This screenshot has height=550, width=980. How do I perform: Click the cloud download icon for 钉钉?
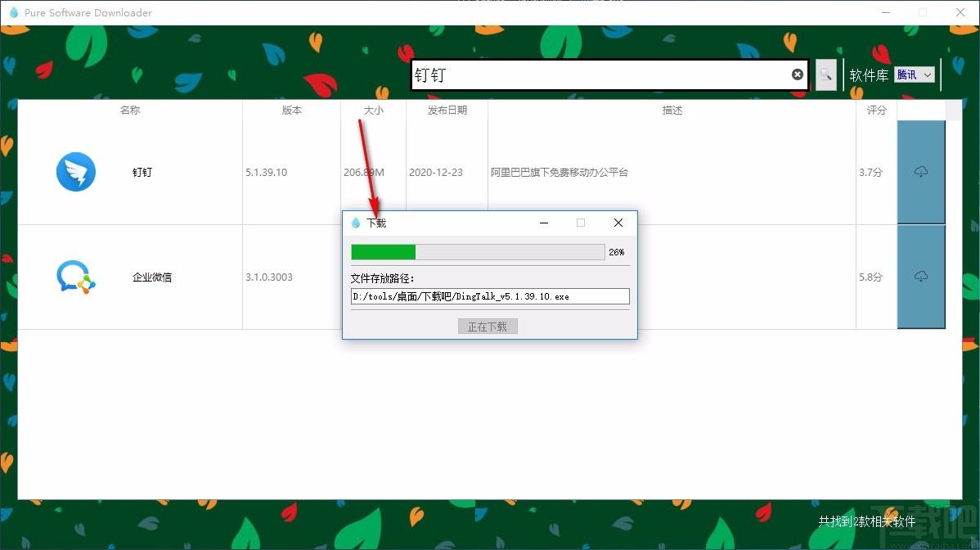920,172
